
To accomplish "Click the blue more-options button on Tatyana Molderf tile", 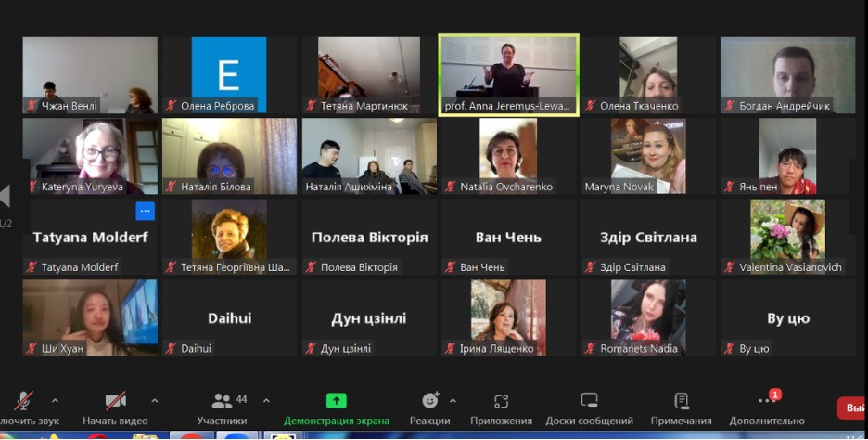I will (x=145, y=211).
